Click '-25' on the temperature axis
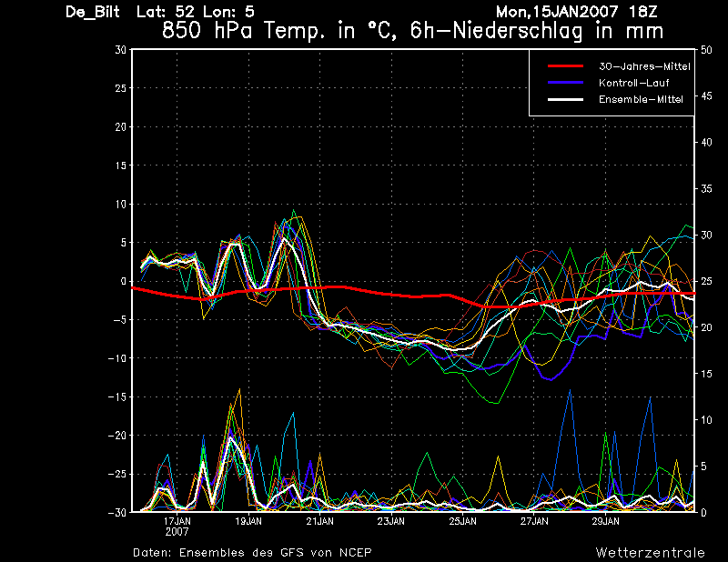 117,475
